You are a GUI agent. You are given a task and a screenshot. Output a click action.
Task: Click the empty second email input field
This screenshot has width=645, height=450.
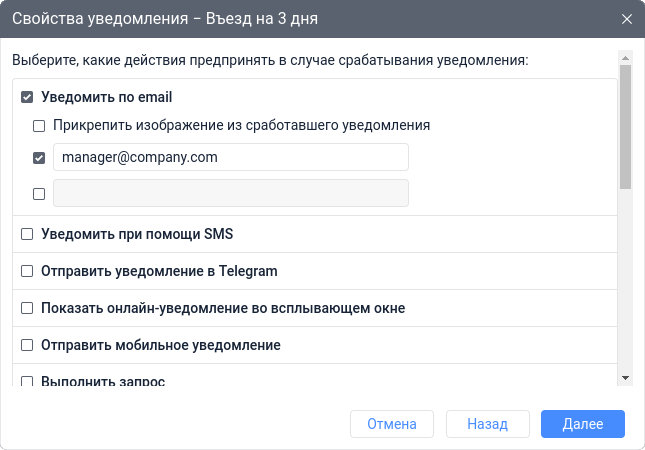pos(230,193)
